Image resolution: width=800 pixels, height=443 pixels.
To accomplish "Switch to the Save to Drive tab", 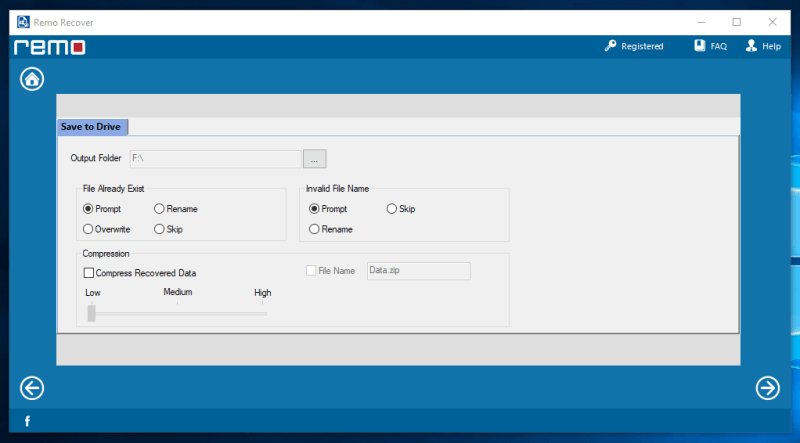I will click(x=91, y=127).
